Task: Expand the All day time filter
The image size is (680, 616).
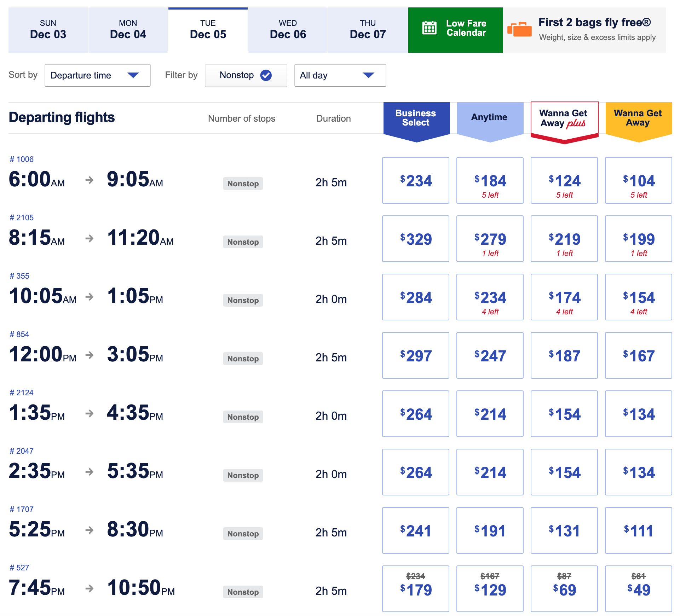Action: pyautogui.click(x=340, y=75)
